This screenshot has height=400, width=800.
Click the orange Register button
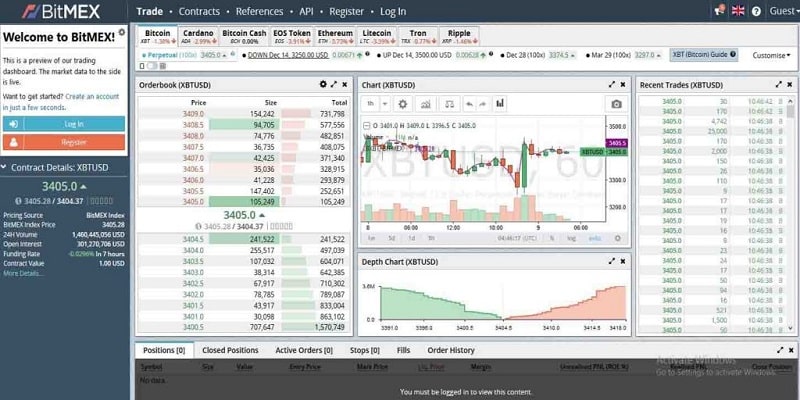pyautogui.click(x=64, y=142)
